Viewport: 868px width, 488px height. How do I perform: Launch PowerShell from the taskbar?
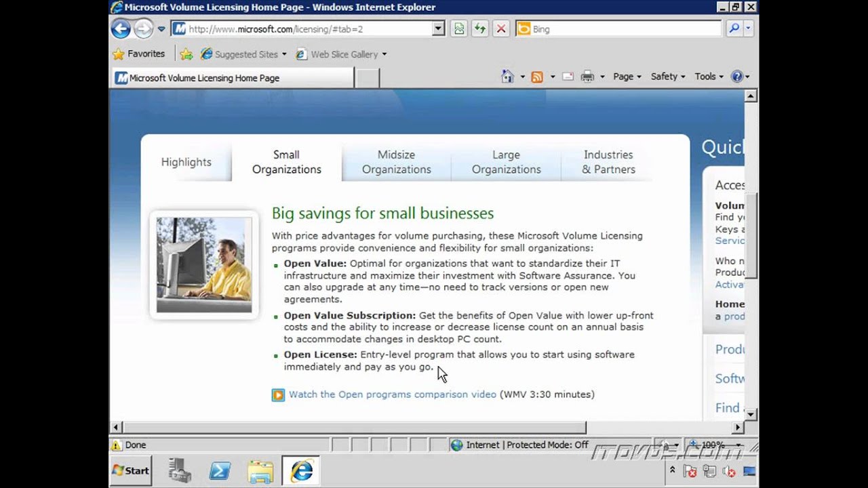(220, 470)
